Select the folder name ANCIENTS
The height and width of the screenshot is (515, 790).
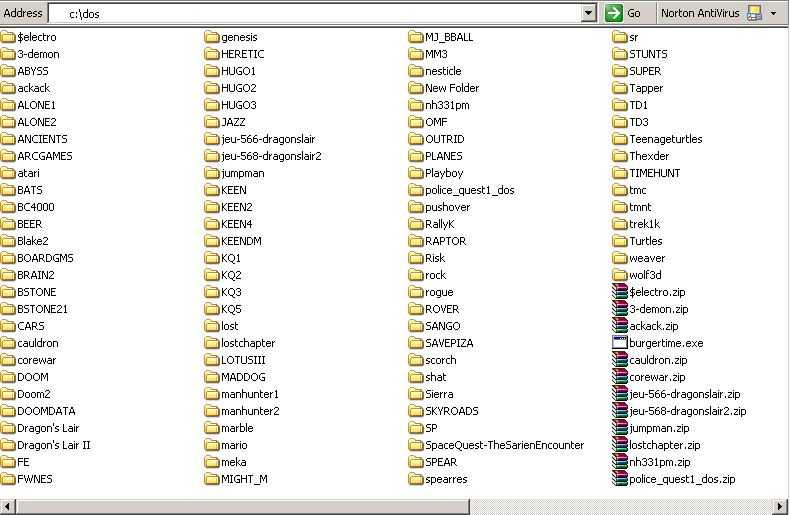(42, 139)
